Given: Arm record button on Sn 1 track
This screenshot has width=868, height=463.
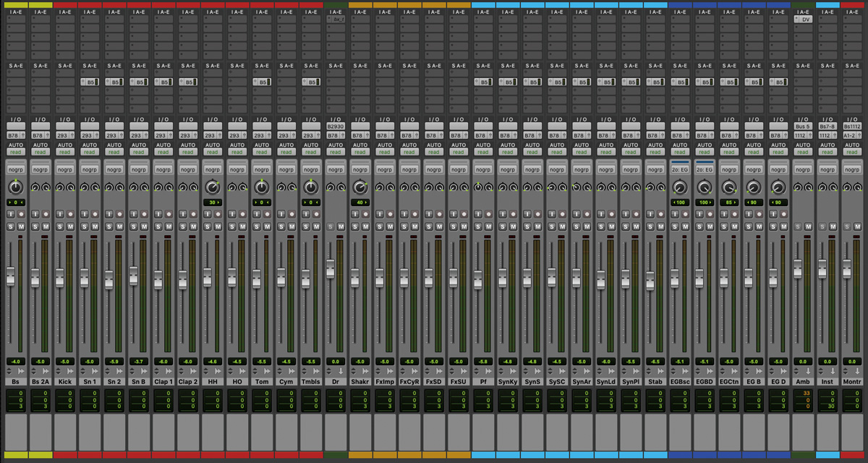Looking at the screenshot, I should point(95,214).
